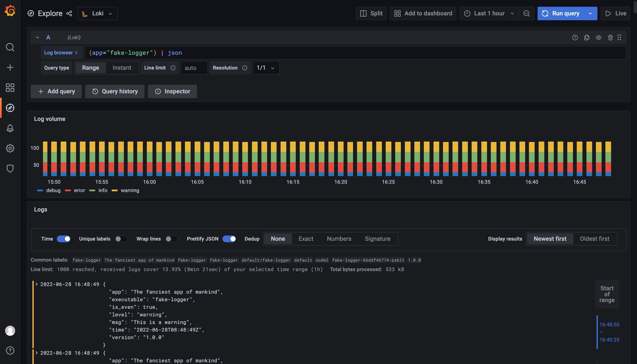Select Newest first display order

pyautogui.click(x=550, y=239)
